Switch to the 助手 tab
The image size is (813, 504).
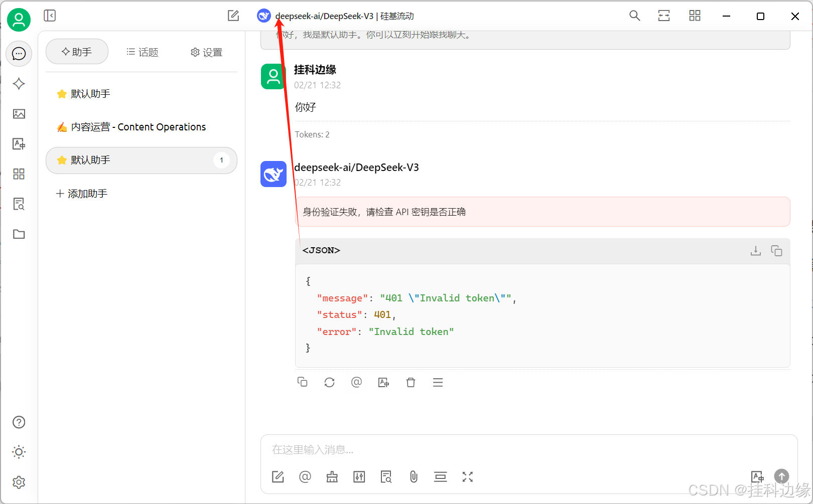pos(77,52)
